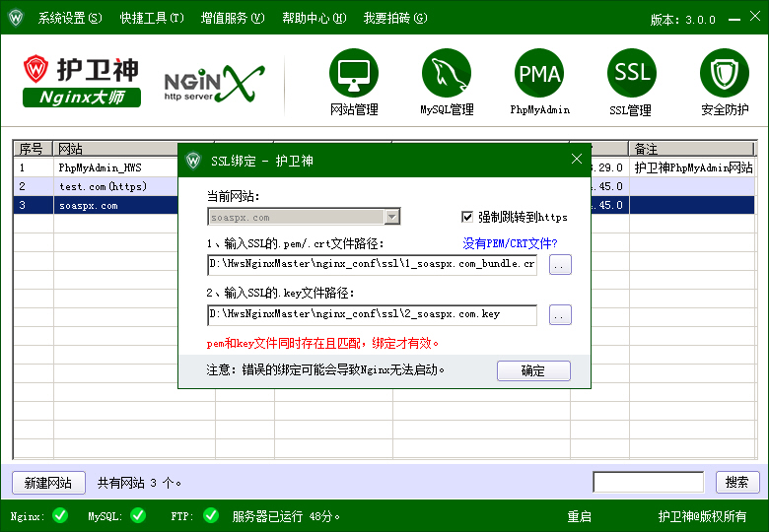This screenshot has width=769, height=532.
Task: Expand the 当前网站 dropdown arrow
Action: [391, 217]
